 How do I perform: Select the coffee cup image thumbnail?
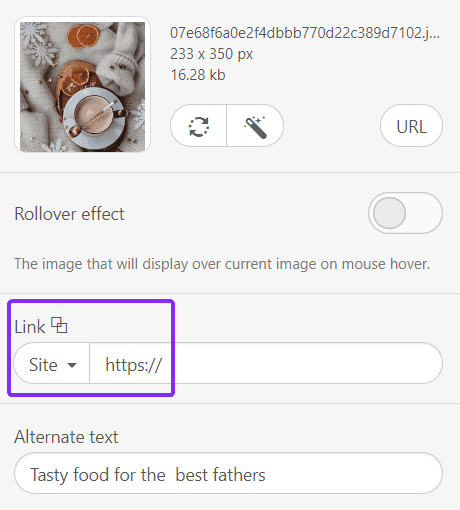82,86
